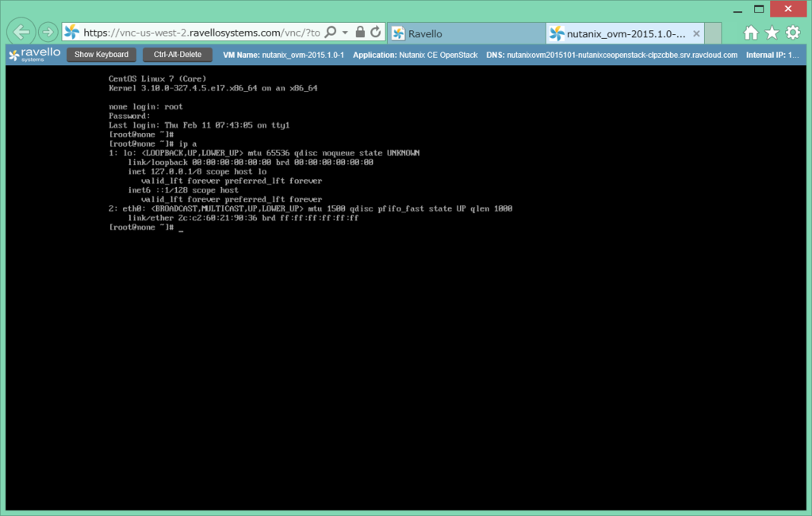Image resolution: width=812 pixels, height=516 pixels.
Task: Click inside the VNC console at prompt
Action: point(181,227)
